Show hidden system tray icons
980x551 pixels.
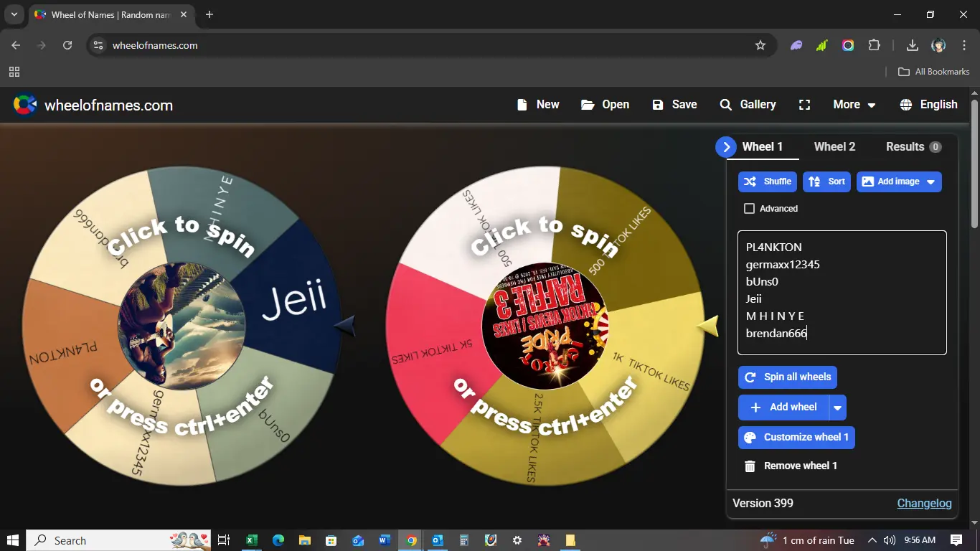(x=872, y=540)
